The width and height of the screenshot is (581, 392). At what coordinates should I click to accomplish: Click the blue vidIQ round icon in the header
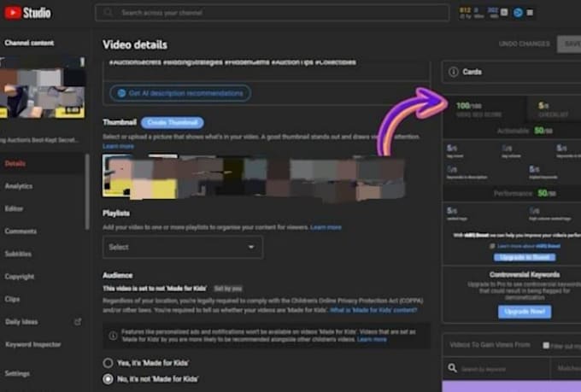[x=518, y=13]
